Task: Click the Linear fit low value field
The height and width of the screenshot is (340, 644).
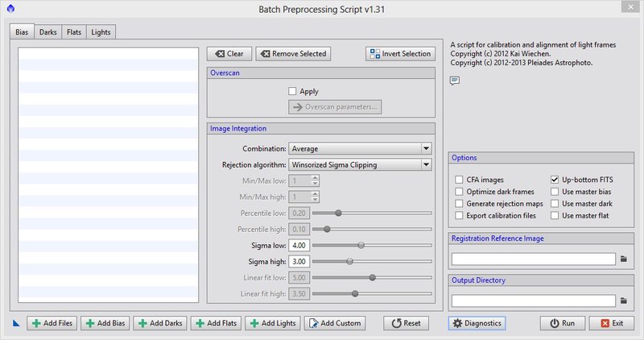Action: tap(299, 277)
